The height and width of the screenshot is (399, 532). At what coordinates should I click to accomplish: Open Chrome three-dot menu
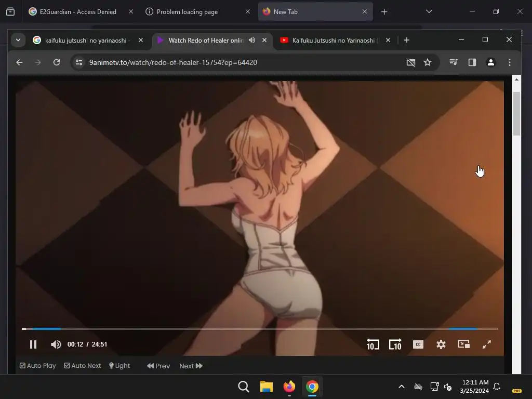click(x=509, y=62)
